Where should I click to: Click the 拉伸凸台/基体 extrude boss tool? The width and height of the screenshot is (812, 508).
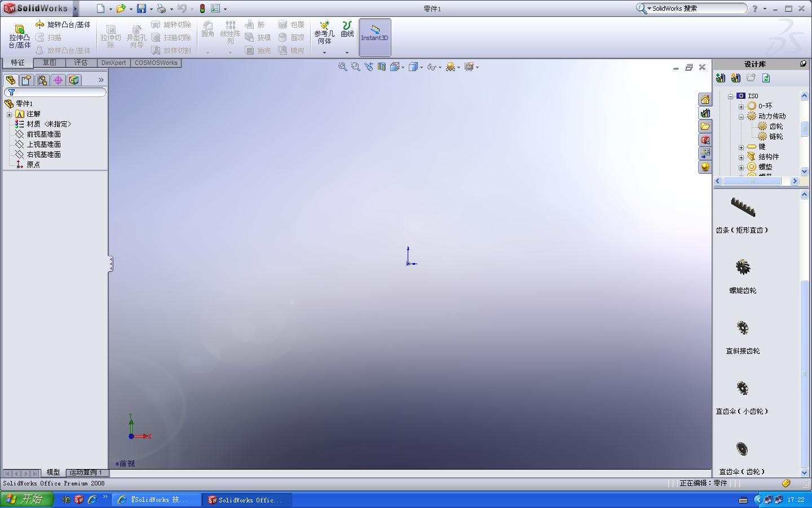click(x=19, y=37)
